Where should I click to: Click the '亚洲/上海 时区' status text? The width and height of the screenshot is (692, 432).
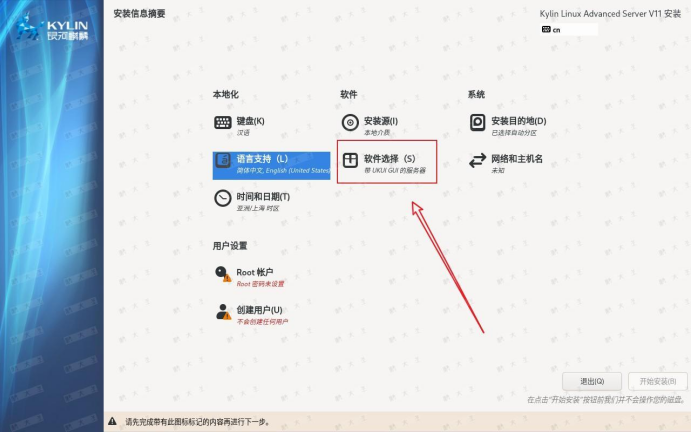258,208
